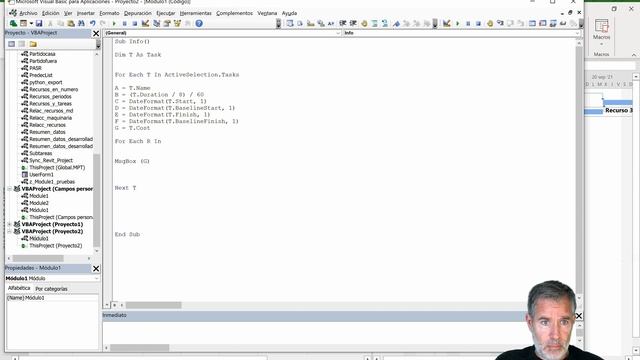Click the Complete Word icon

point(331,23)
